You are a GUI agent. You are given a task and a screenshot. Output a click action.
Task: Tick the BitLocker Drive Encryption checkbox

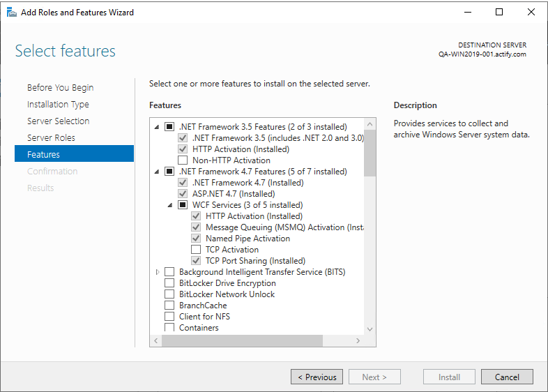tap(169, 283)
